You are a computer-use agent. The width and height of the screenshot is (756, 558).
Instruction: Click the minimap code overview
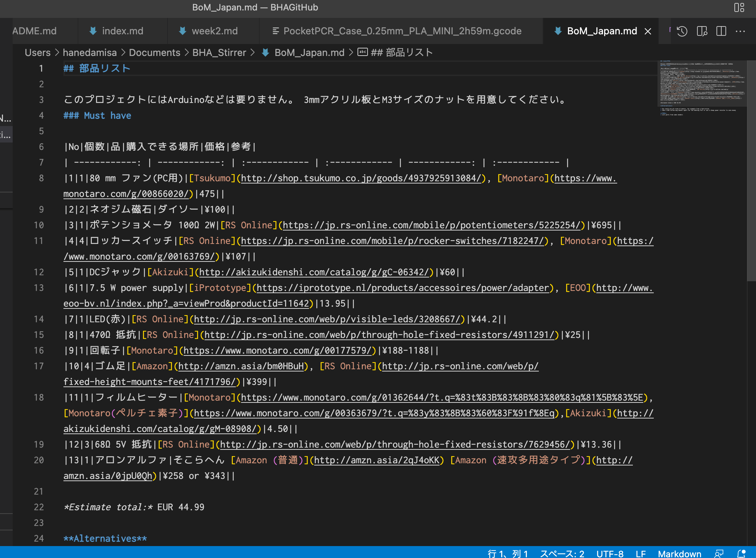coord(702,88)
